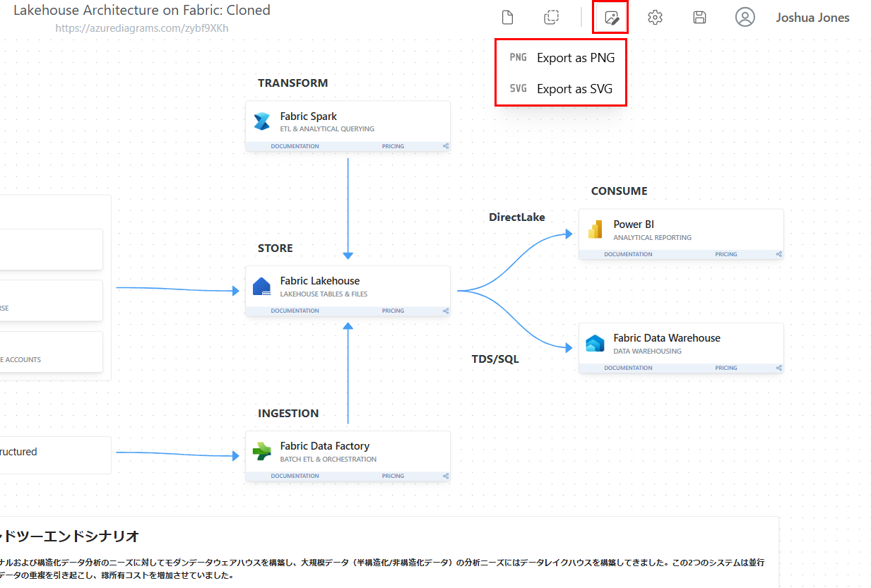This screenshot has height=588, width=871.
Task: Click share icon on Fabric Lakehouse card
Action: click(446, 311)
